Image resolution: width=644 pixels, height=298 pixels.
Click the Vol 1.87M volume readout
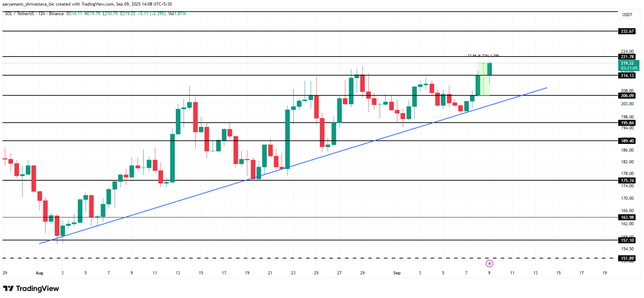[x=177, y=14]
